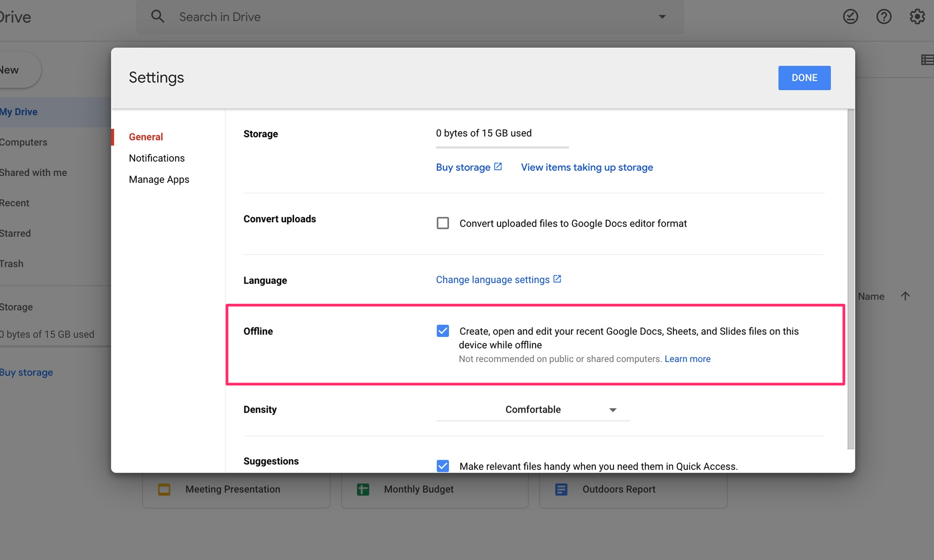Open the Manage Apps settings tab
Viewport: 934px width, 560px height.
(159, 180)
